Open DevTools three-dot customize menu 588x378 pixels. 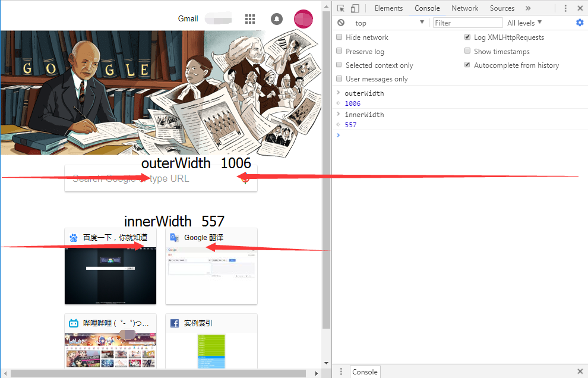565,8
